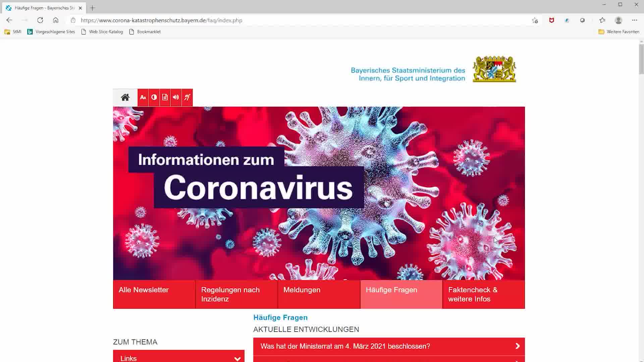Click the address bar URL

click(161, 20)
